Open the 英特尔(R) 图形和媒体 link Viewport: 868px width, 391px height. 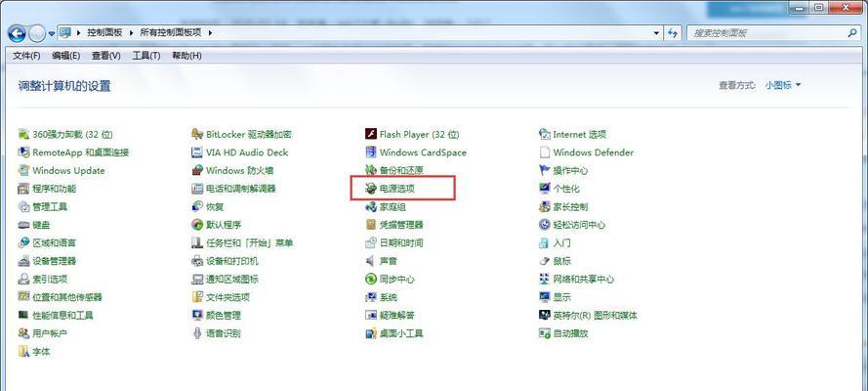(x=595, y=315)
